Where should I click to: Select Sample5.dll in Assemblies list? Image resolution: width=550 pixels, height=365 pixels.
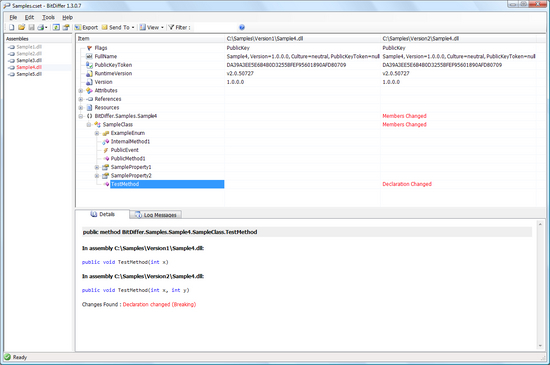(x=29, y=74)
